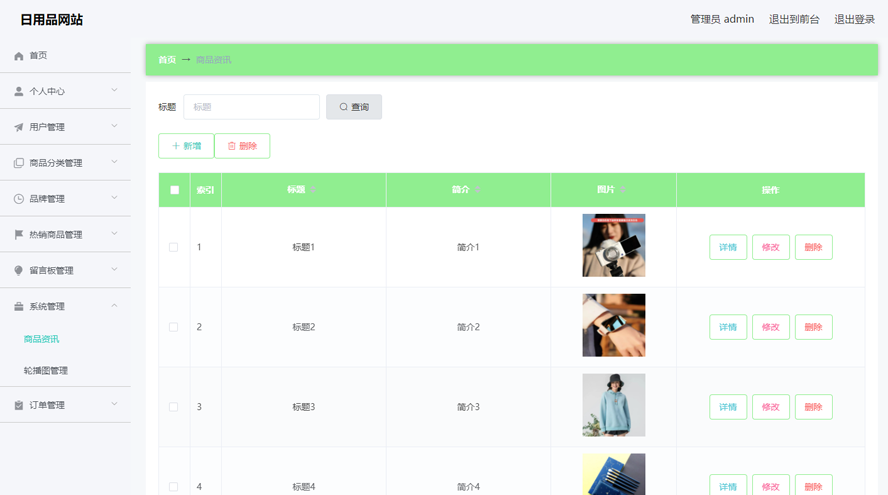The image size is (888, 495).
Task: Click the paper plane icon for 用户管理
Action: [x=19, y=127]
